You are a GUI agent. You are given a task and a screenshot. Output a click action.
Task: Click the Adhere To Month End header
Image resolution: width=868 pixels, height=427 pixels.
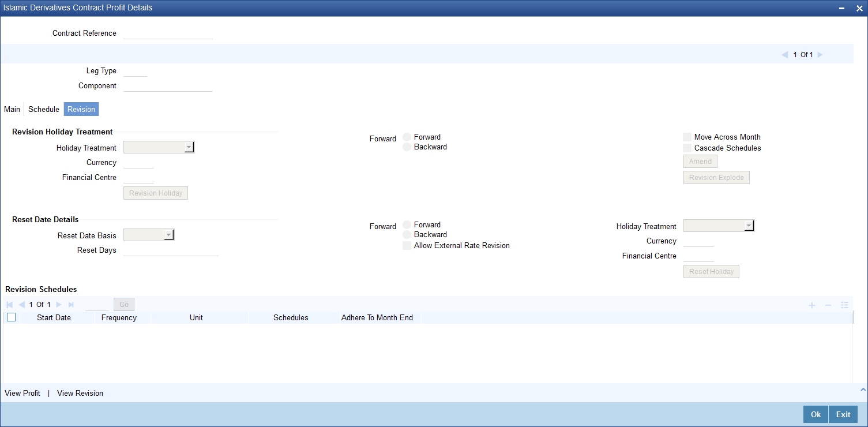377,318
